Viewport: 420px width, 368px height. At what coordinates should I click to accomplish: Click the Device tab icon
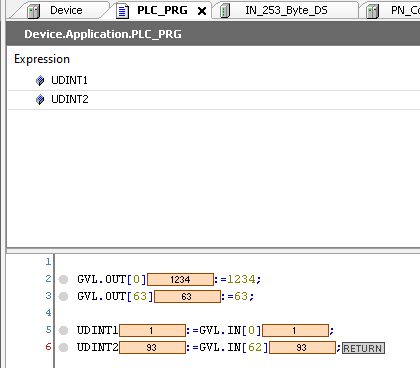tap(34, 11)
